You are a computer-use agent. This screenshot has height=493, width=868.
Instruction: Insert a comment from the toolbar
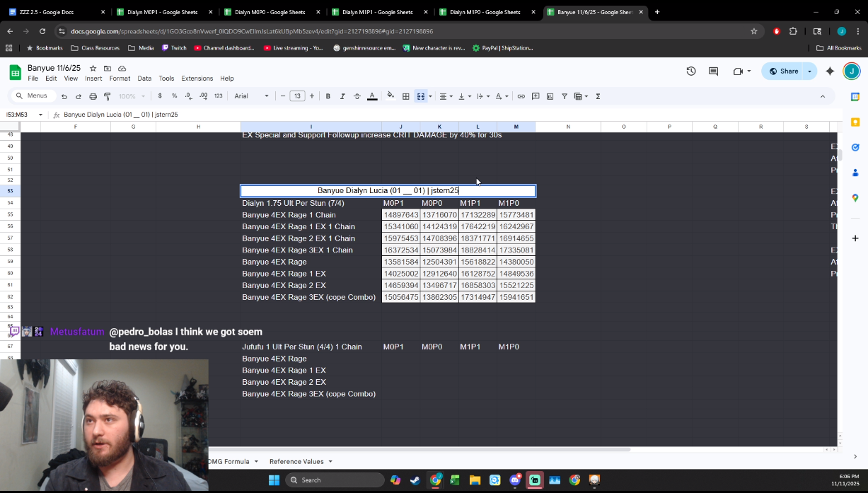point(536,96)
